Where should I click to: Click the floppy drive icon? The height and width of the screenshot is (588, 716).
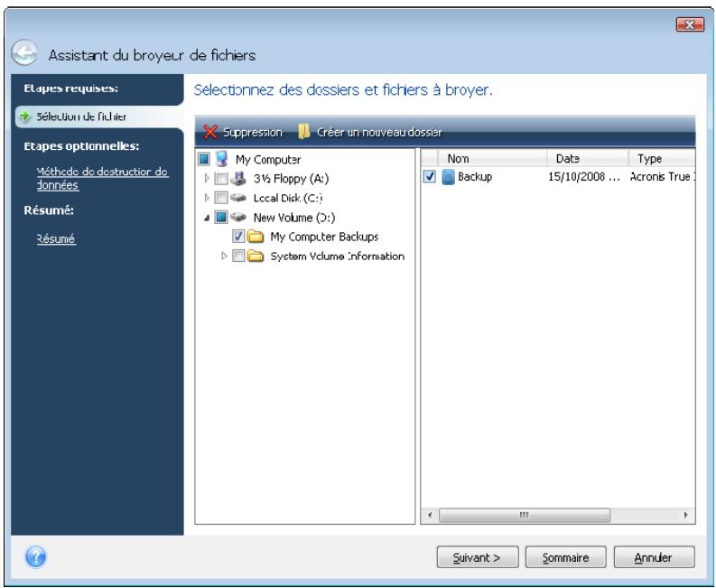click(237, 179)
